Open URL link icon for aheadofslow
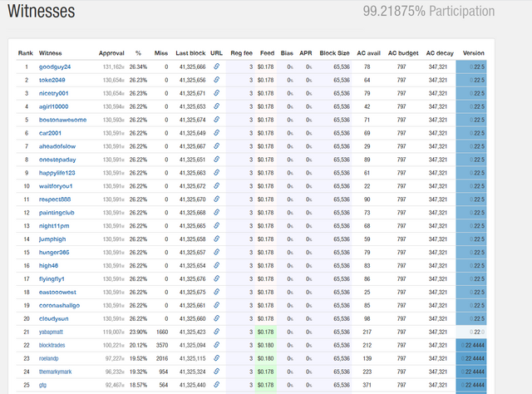 point(216,146)
